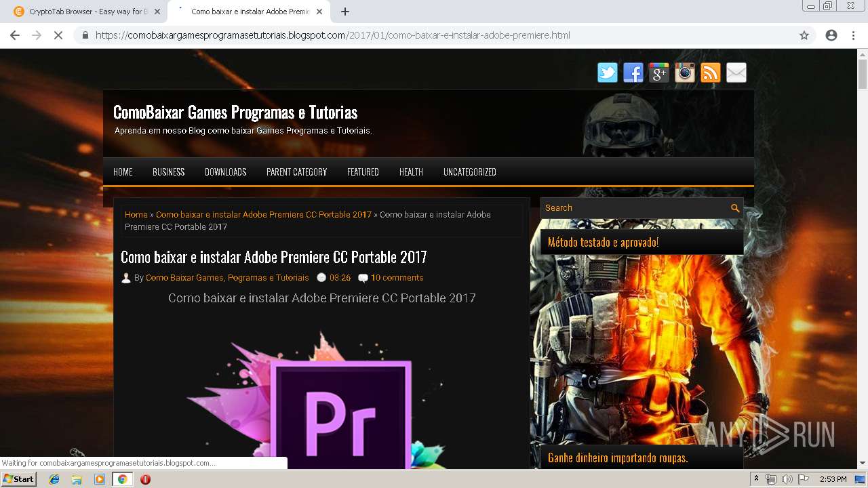Screen dimensions: 868x488
Task: Go back with the browser back arrow
Action: 15,35
